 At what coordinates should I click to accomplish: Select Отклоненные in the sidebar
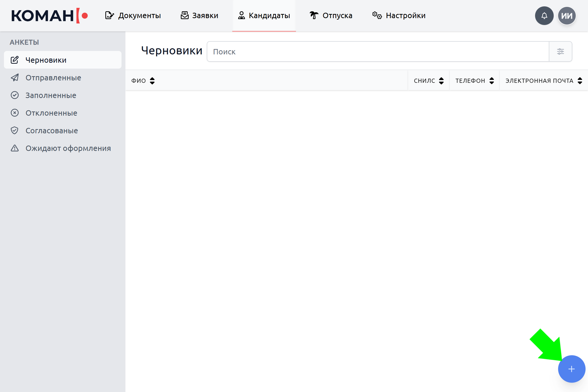pyautogui.click(x=62, y=113)
